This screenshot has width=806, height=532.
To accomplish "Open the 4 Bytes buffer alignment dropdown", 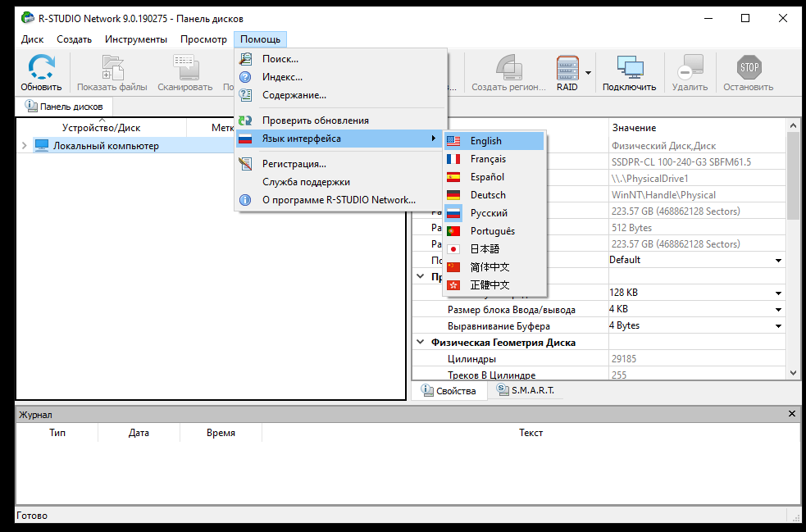I will [778, 326].
